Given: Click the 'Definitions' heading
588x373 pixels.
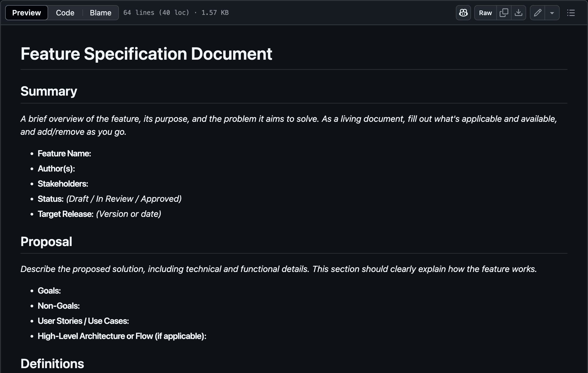Looking at the screenshot, I should click(x=52, y=364).
